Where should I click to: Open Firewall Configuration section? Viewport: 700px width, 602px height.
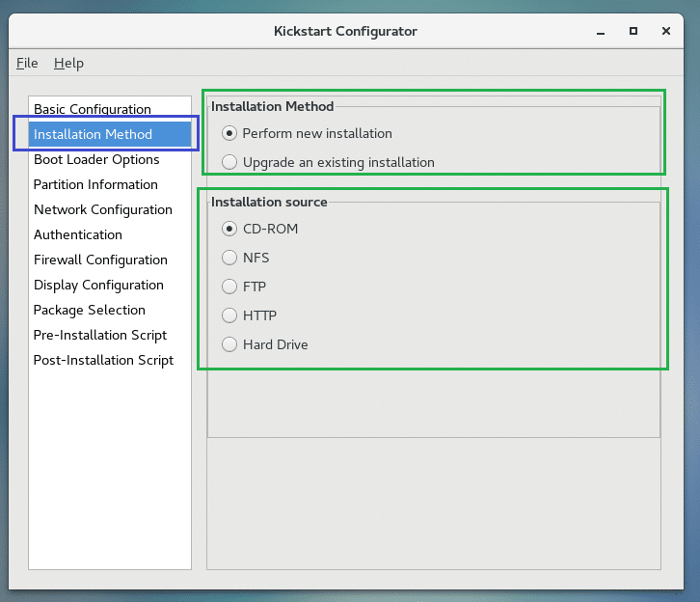point(100,260)
